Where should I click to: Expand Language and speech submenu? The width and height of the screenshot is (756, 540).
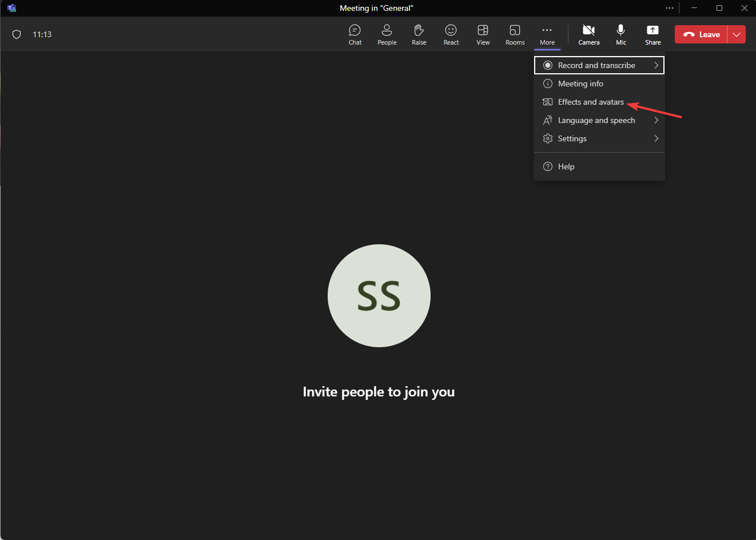599,120
